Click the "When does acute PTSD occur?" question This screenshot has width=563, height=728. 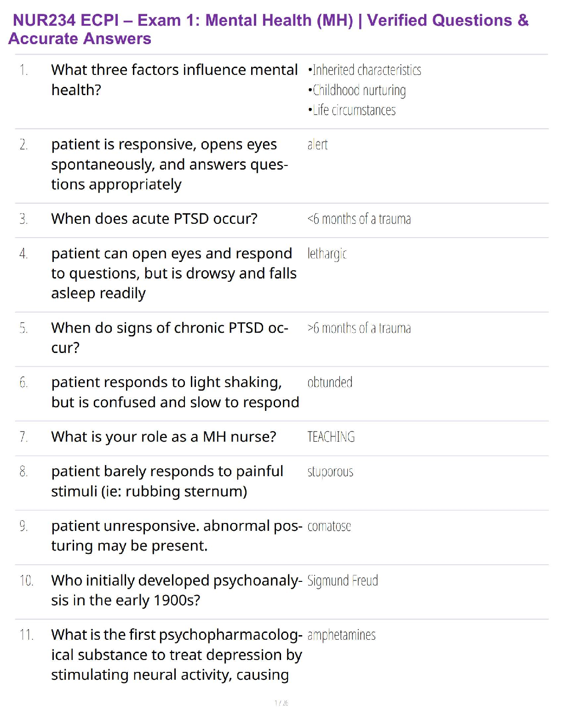click(154, 219)
